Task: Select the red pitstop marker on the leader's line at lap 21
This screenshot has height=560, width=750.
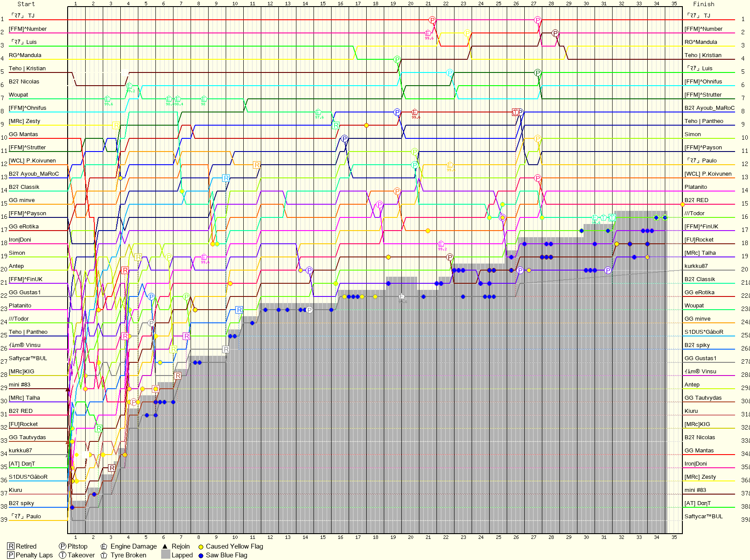Action: tap(432, 20)
